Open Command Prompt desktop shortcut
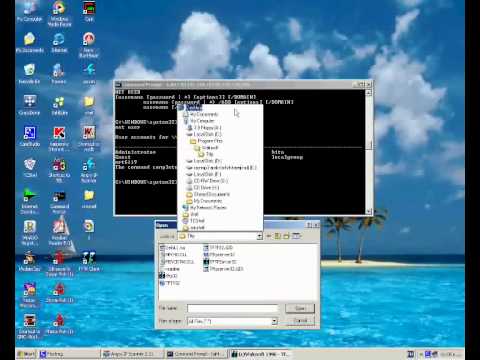 point(59,202)
